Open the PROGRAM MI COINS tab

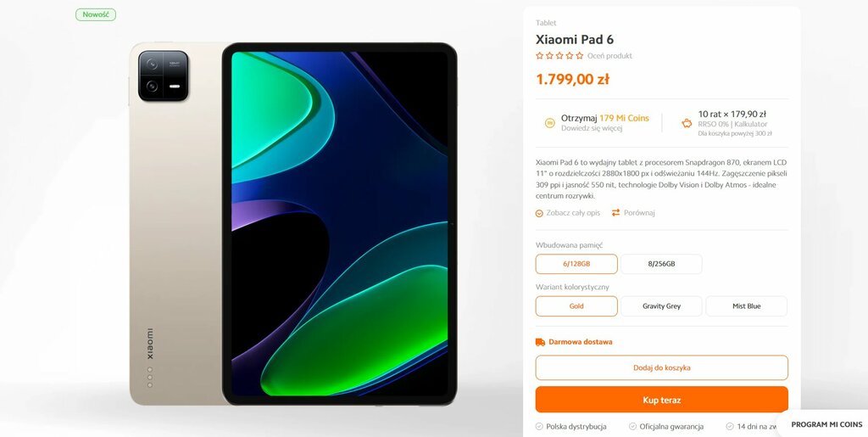pos(826,425)
